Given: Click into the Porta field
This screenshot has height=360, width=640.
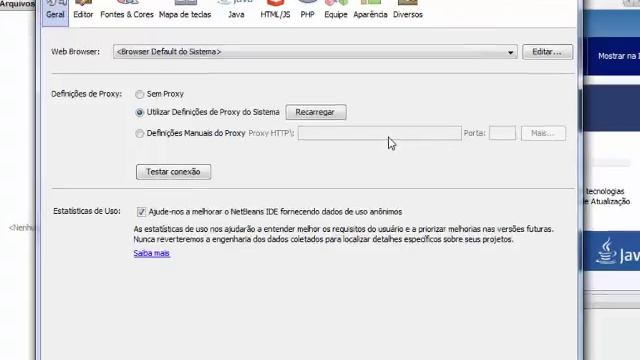Looking at the screenshot, I should coord(502,133).
